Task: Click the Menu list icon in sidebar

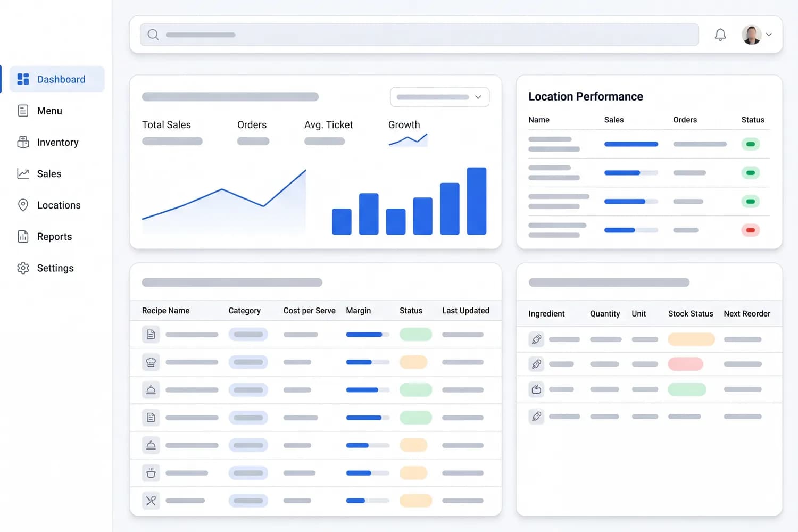Action: coord(23,111)
